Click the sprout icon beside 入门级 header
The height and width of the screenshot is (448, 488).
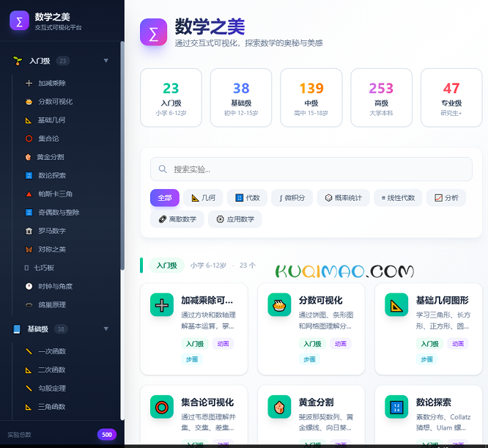18,61
